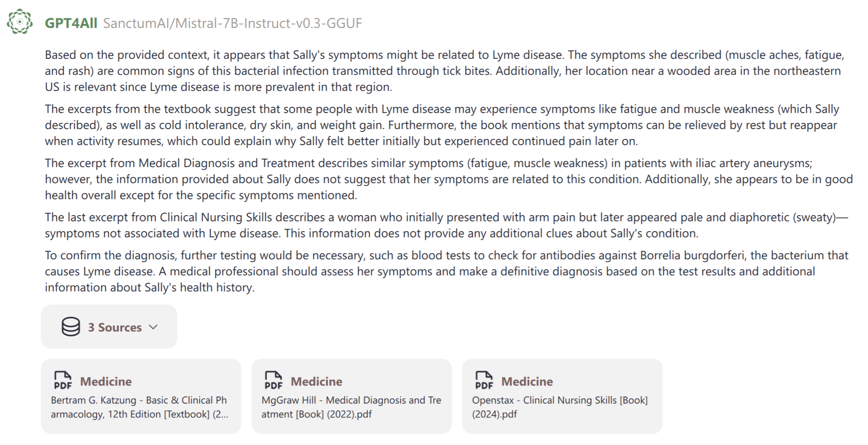This screenshot has height=445, width=868.
Task: Click the PDF icon on Katzung source card
Action: pyautogui.click(x=63, y=380)
